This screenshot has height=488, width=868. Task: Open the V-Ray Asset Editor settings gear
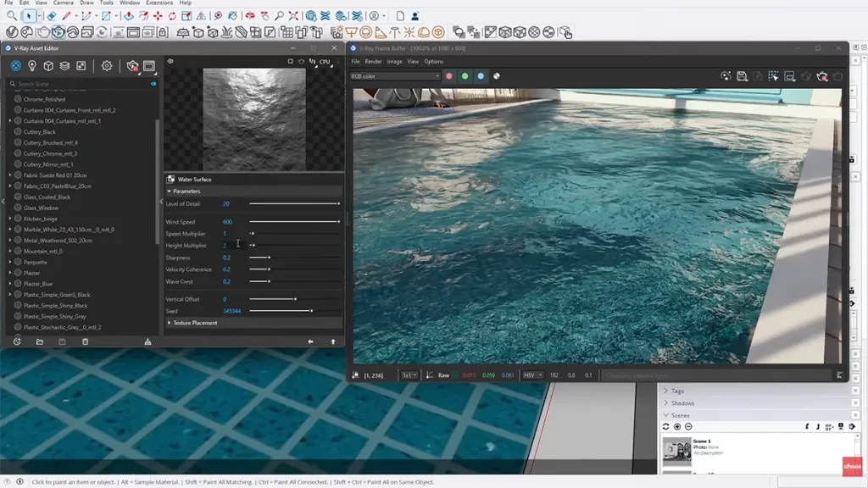106,65
